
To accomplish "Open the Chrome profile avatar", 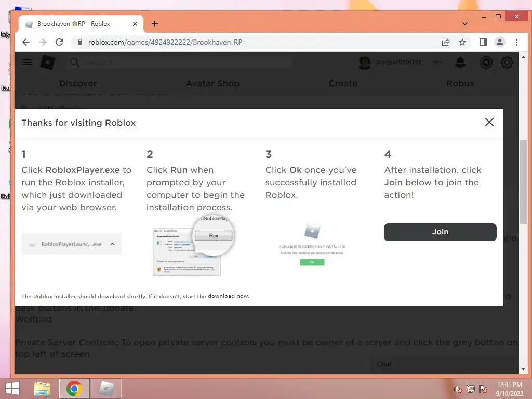I will click(x=499, y=42).
